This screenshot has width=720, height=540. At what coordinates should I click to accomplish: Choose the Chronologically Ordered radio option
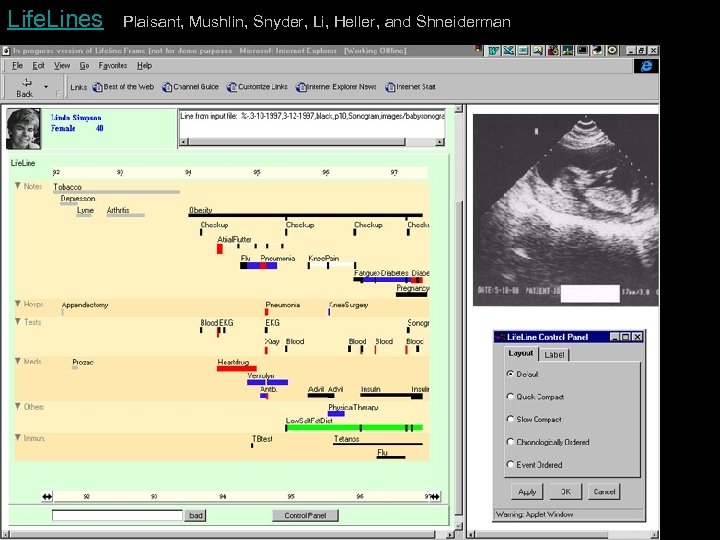point(510,442)
